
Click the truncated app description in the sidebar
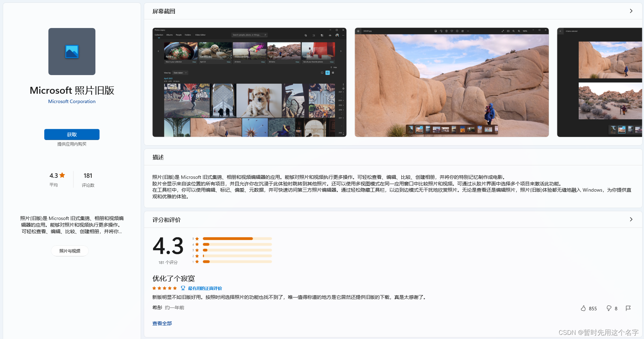[x=72, y=225]
